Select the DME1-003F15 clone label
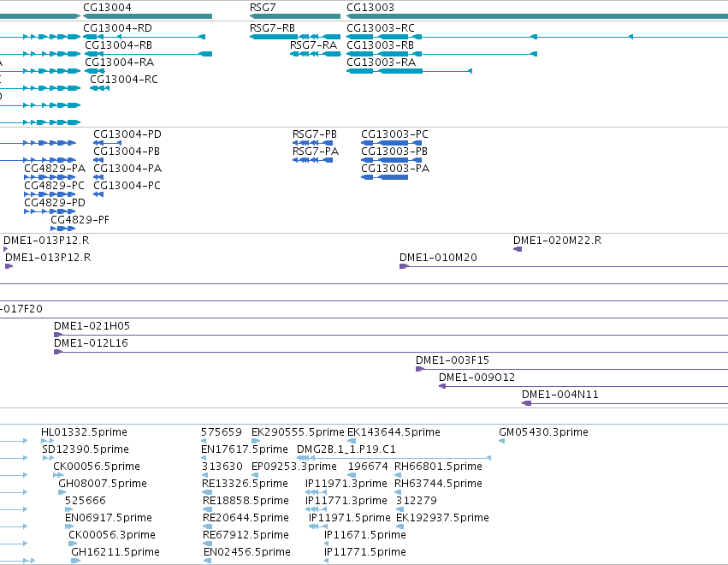The image size is (728, 565). 453,360
